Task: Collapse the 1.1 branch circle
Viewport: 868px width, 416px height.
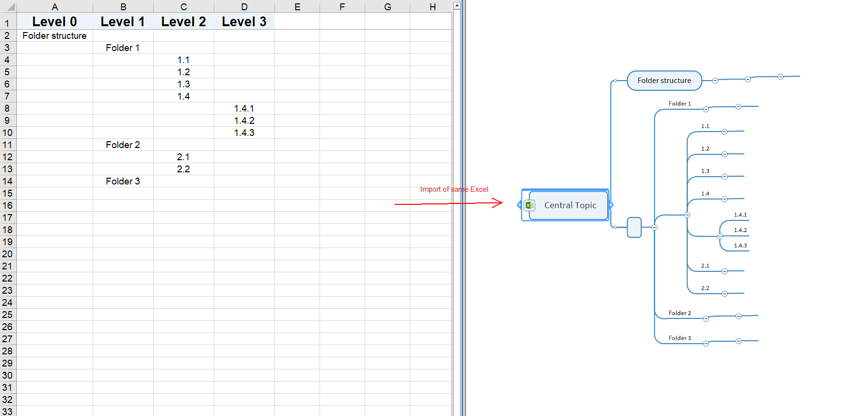Action: 724,132
